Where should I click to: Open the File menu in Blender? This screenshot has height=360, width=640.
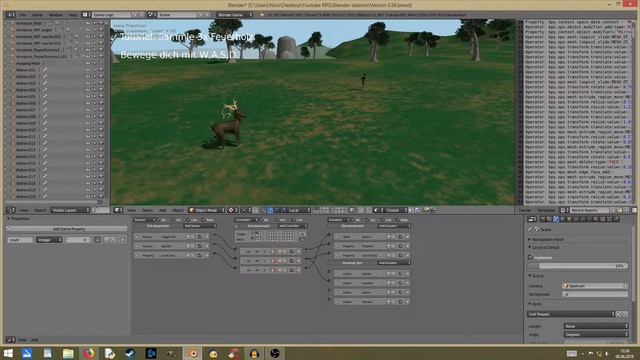23,15
